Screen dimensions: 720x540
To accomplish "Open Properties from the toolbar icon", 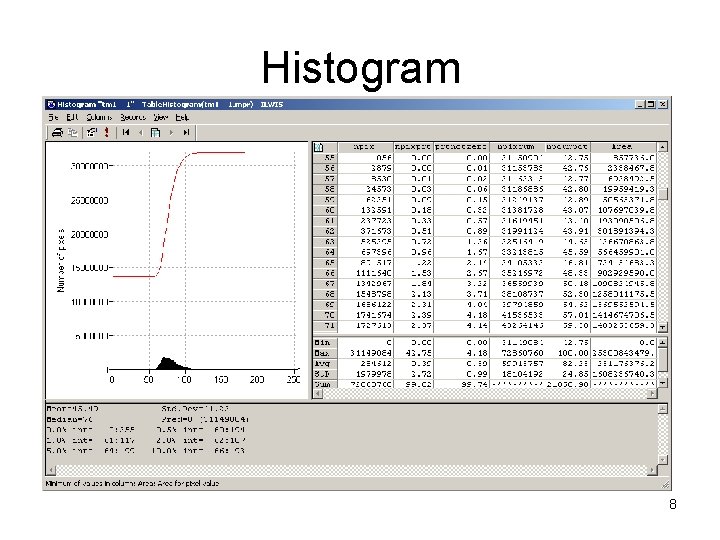I will pyautogui.click(x=92, y=133).
